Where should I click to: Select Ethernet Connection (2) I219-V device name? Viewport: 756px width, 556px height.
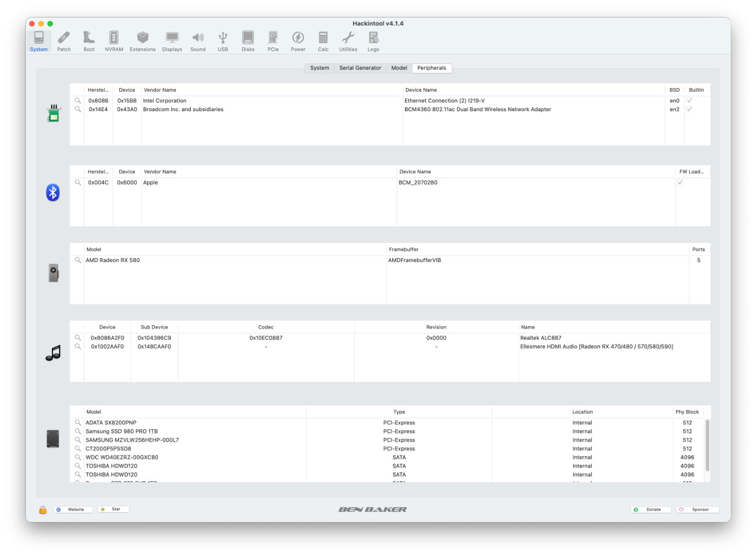click(445, 101)
